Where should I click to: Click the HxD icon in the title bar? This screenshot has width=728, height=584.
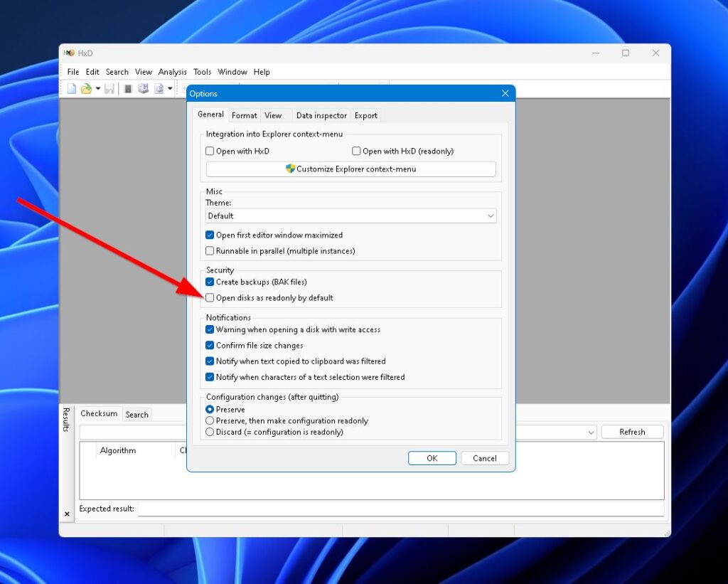[69, 53]
